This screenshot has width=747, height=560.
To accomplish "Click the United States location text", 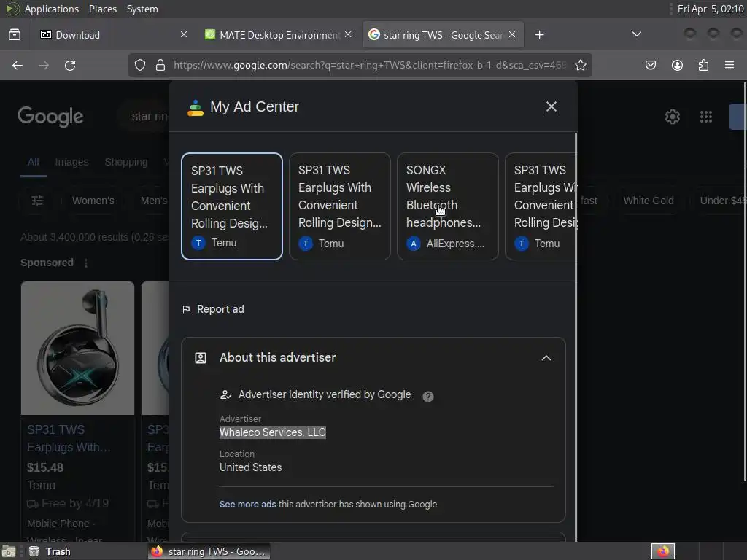I will tap(251, 467).
